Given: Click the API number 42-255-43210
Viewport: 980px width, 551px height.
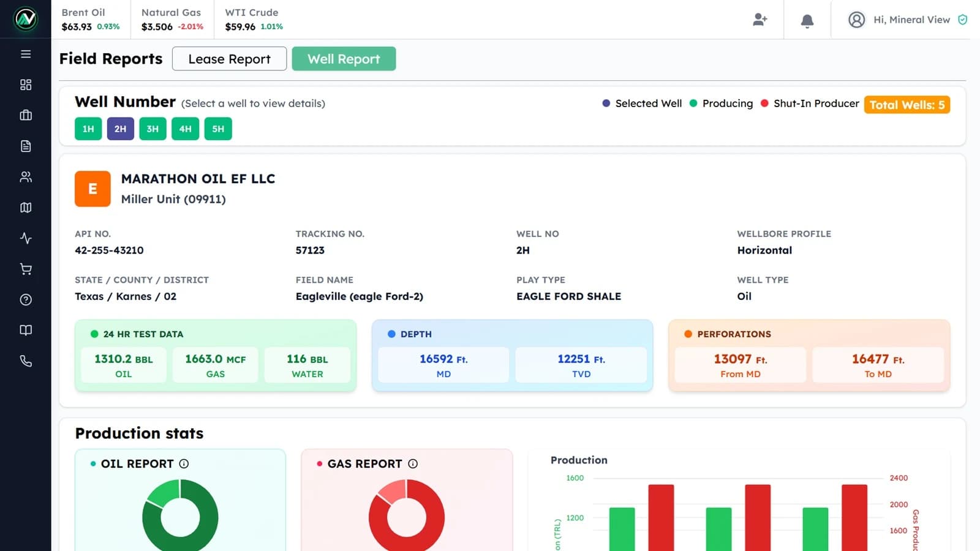Looking at the screenshot, I should pos(109,250).
